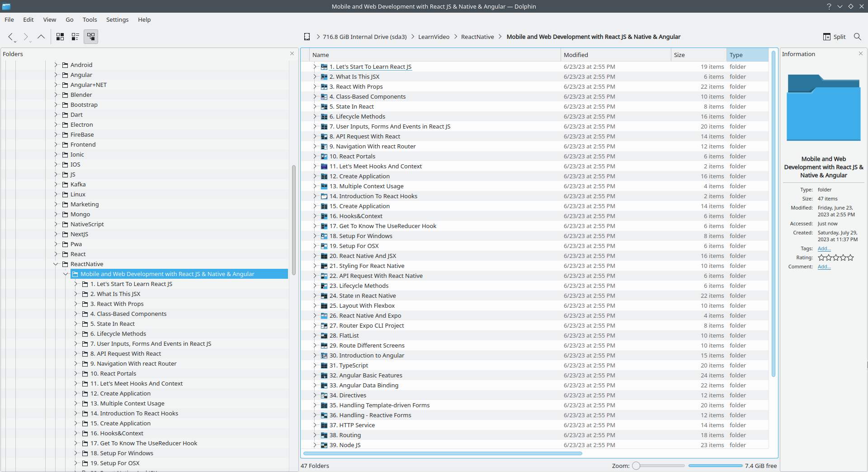This screenshot has width=868, height=472.
Task: Switch to Icons view mode
Action: pos(60,37)
